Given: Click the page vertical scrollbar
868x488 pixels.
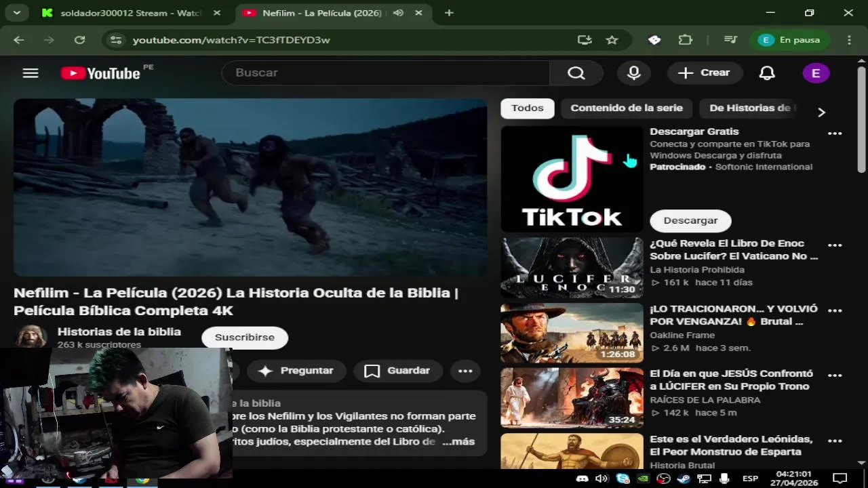Looking at the screenshot, I should coord(861,119).
